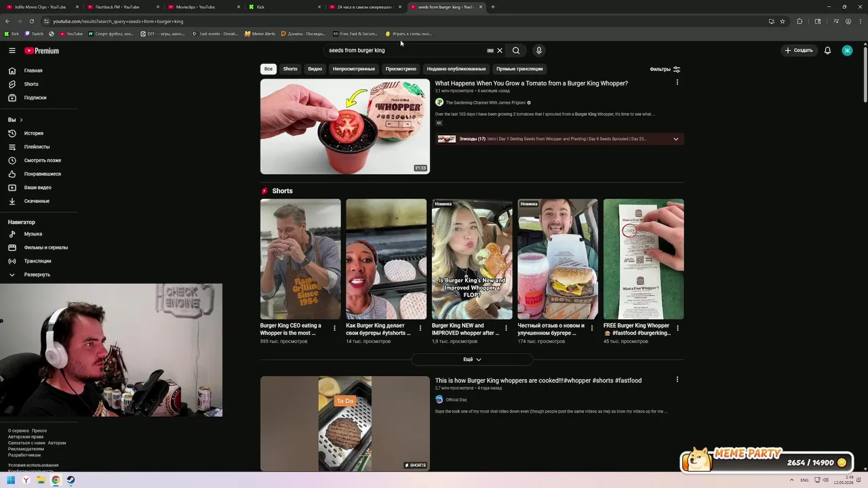Open options for Честный отзыв Short
This screenshot has width=868, height=488.
click(591, 328)
